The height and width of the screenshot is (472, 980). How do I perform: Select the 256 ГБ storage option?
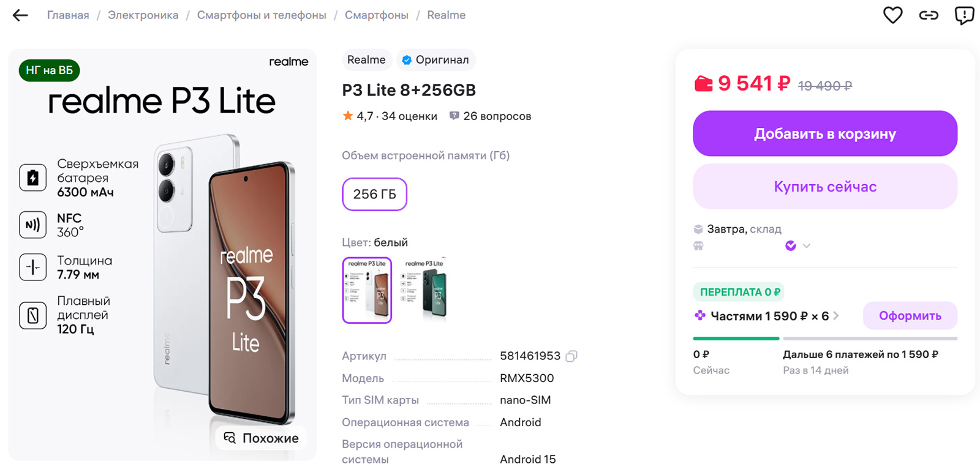[x=374, y=194]
